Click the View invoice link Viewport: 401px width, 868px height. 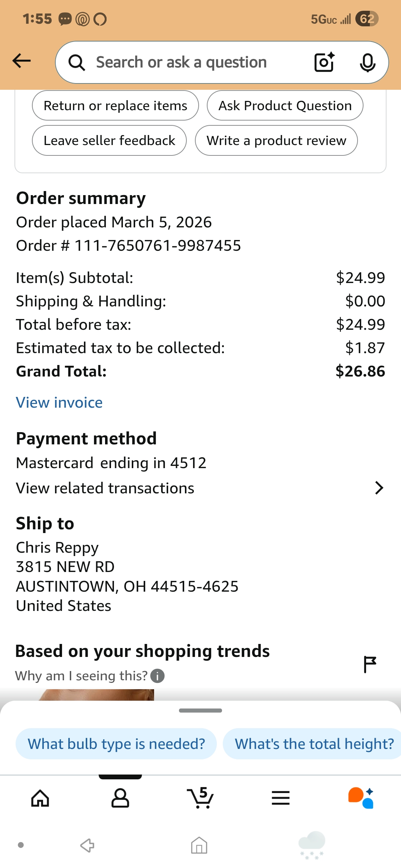click(59, 402)
